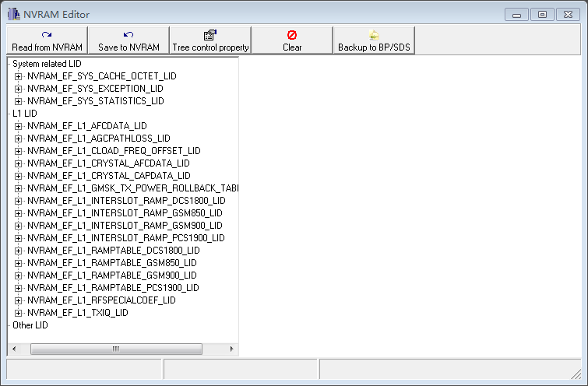The image size is (588, 386).
Task: Expand NVRAM_EF_SYS_EXCEPTION_LID node
Action: click(18, 89)
